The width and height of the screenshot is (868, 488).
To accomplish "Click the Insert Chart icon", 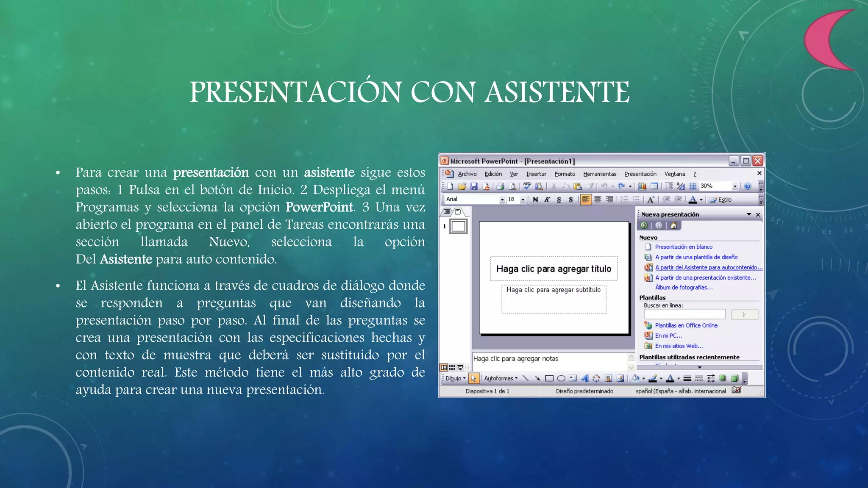I will coord(643,186).
